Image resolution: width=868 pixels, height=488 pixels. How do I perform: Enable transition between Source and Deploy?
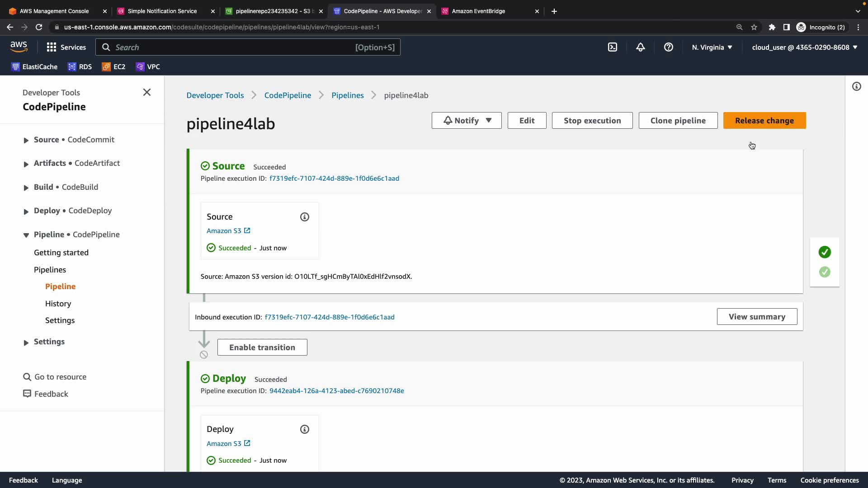pos(262,347)
